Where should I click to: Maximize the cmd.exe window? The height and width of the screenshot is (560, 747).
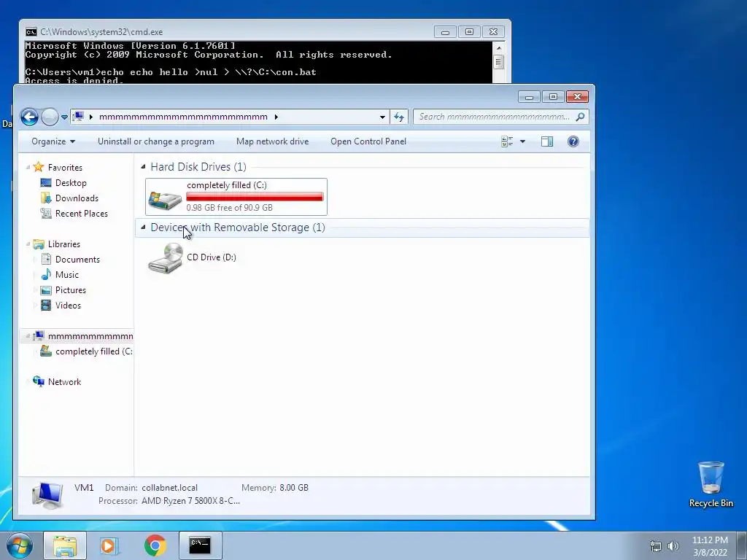[x=469, y=32]
